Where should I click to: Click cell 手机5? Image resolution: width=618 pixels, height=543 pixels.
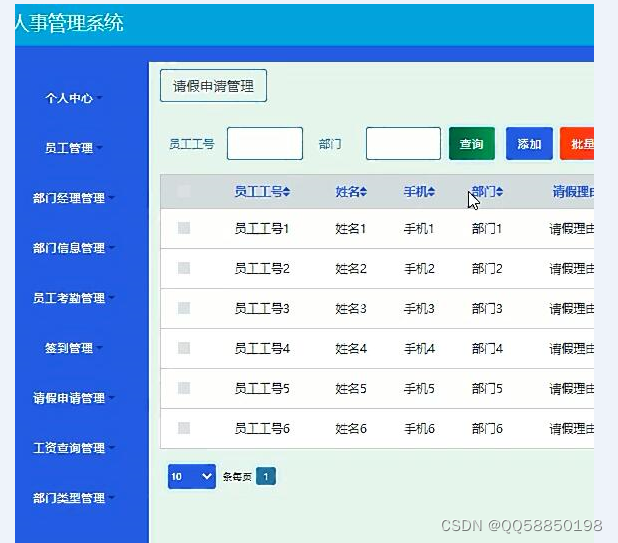pyautogui.click(x=419, y=389)
